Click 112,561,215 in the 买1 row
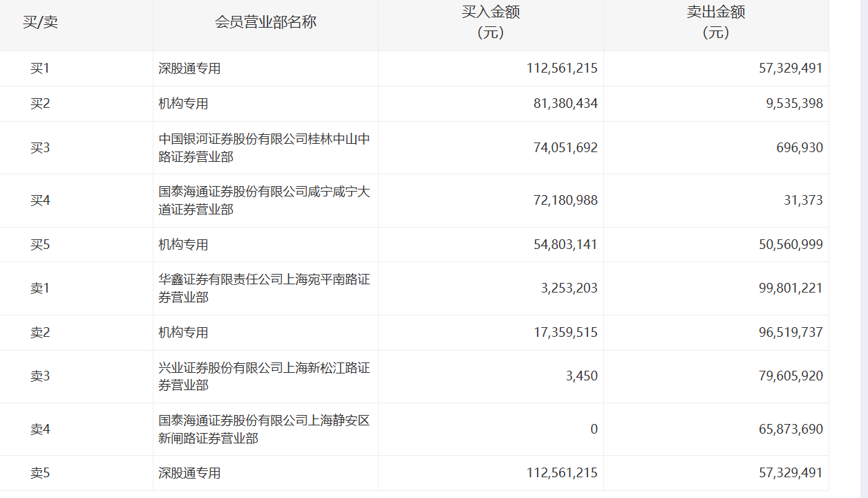The image size is (868, 498). tap(562, 68)
